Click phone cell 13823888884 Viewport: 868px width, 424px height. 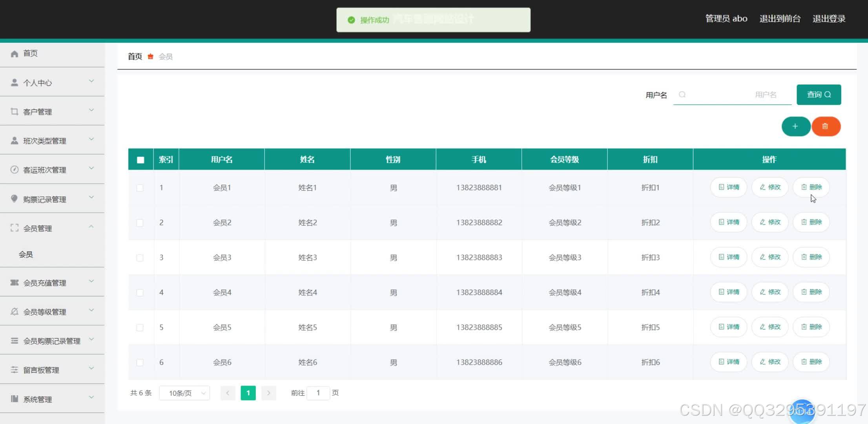479,292
